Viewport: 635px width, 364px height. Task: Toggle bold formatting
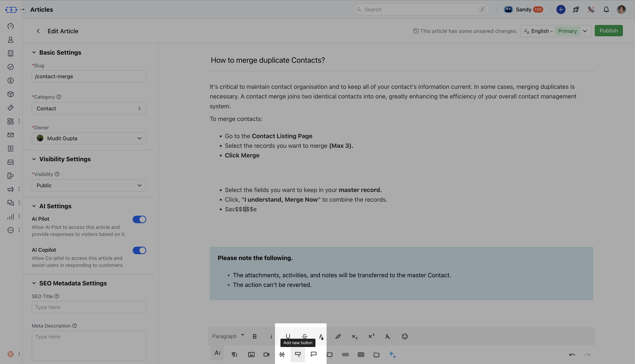click(255, 336)
